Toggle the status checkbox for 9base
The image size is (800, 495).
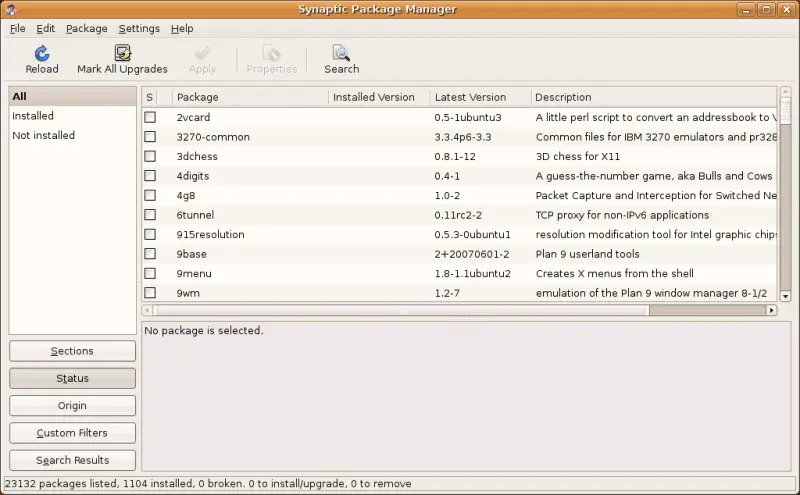pyautogui.click(x=150, y=254)
